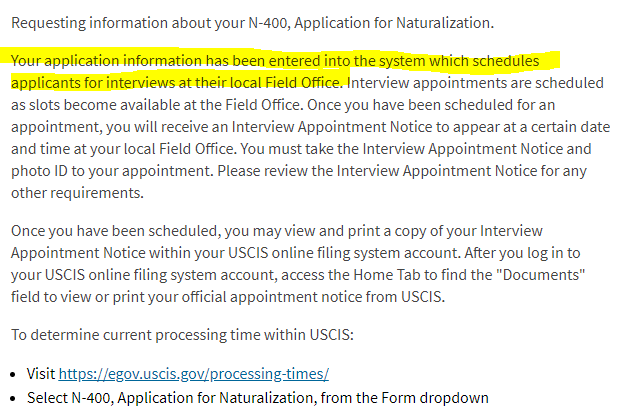Open the egov.uscis.gov processing-times link
The image size is (619, 407).
tap(193, 373)
